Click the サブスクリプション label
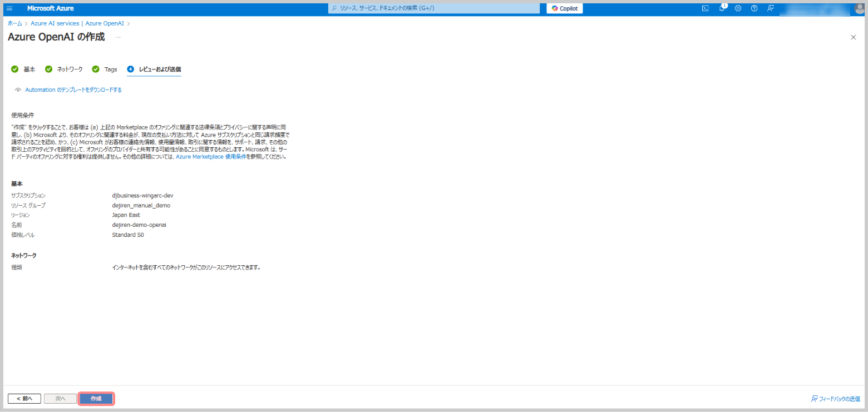Viewport: 868px width, 412px height. [28, 196]
